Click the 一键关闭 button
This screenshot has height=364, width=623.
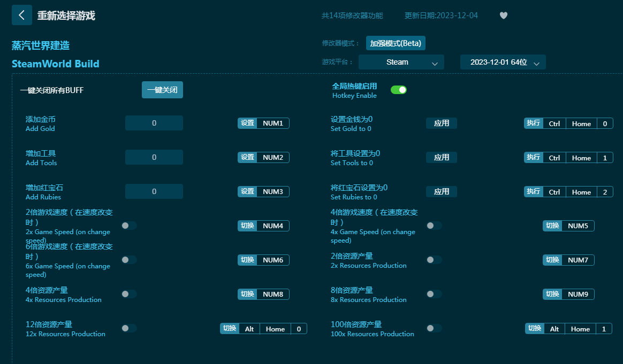163,90
